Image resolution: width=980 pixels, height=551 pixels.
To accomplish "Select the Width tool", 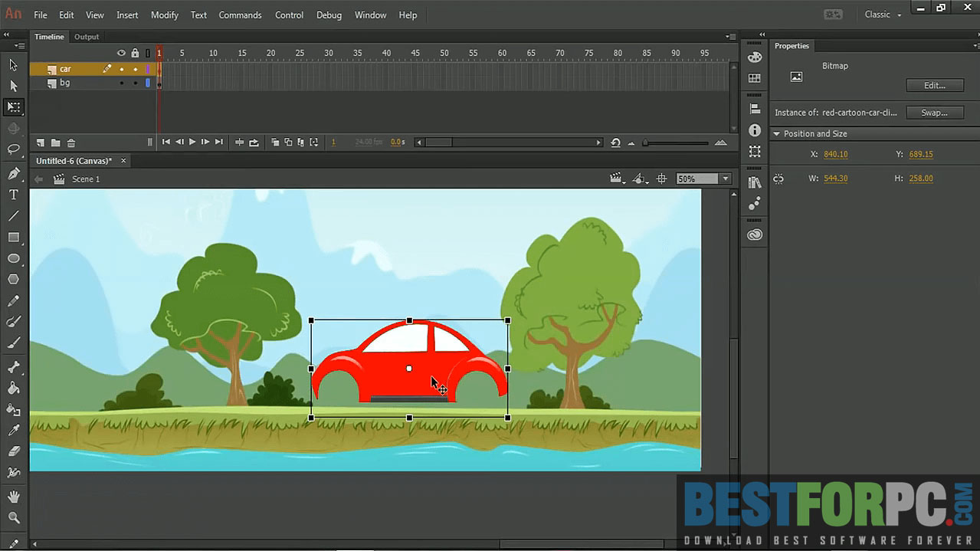I will coord(13,473).
